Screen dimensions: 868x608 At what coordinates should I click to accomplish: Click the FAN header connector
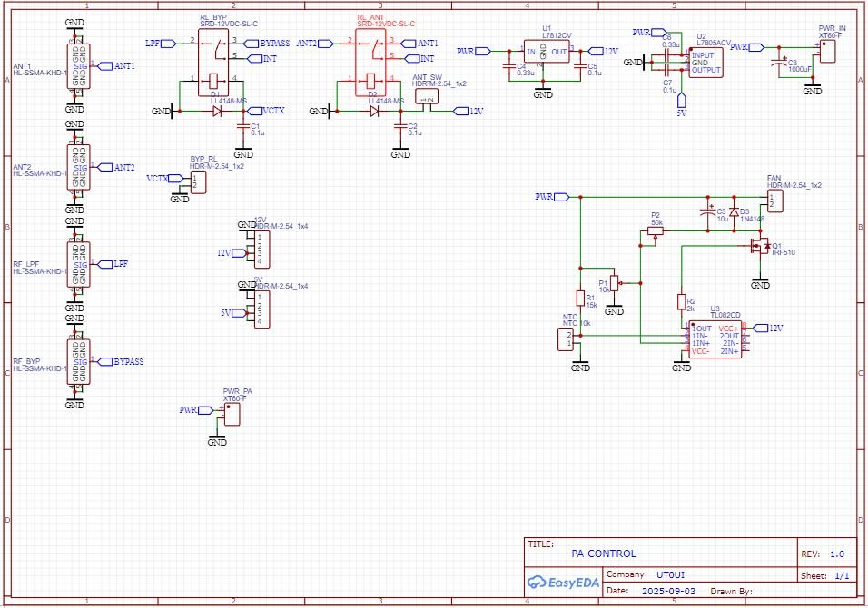(x=774, y=200)
